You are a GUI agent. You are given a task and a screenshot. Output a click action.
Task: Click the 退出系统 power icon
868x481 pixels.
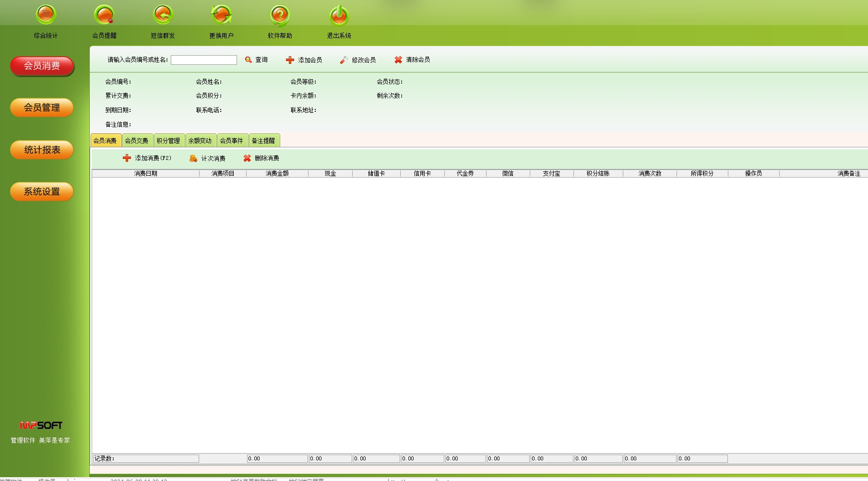(339, 15)
